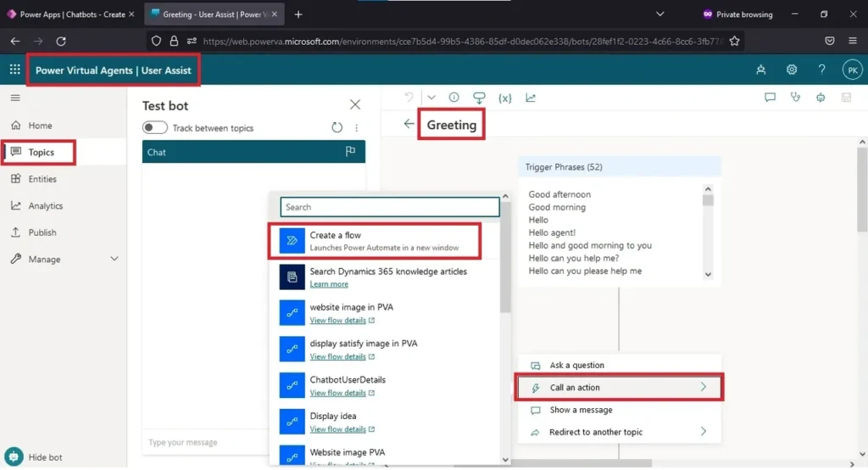The width and height of the screenshot is (868, 470).
Task: Reload the page in browser
Action: coord(61,41)
